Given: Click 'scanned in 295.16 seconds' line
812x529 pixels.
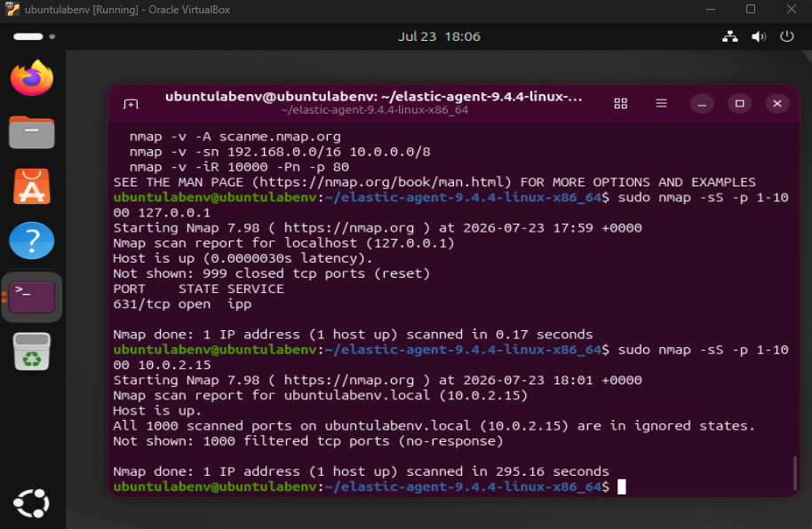Looking at the screenshot, I should [x=361, y=471].
